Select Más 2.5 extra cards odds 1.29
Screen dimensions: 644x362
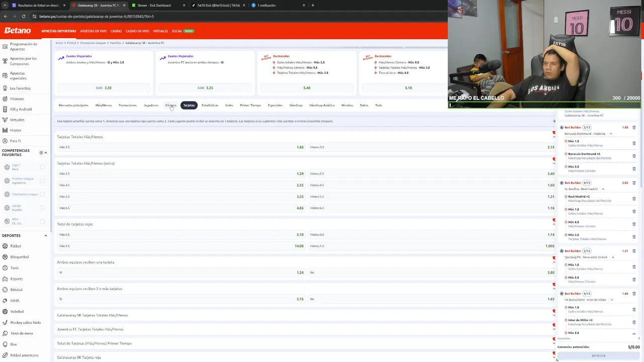[181, 173]
